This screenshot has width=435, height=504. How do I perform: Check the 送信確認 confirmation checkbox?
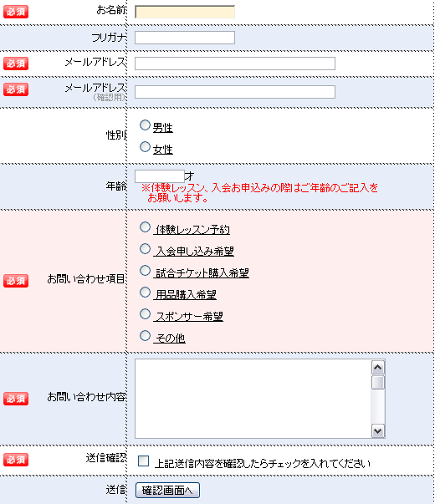click(143, 461)
